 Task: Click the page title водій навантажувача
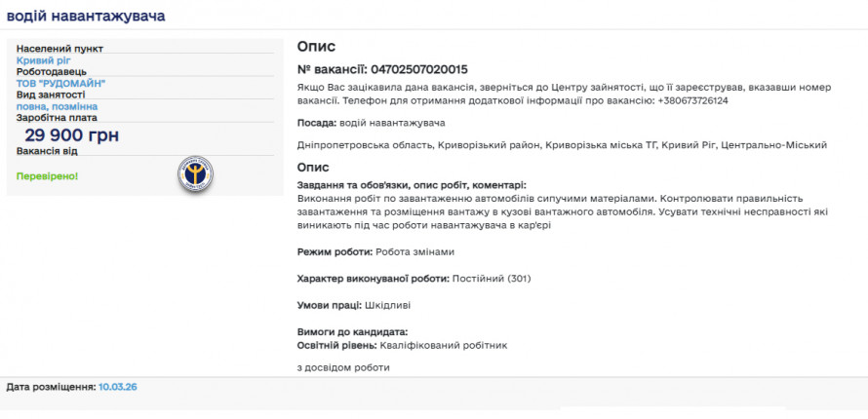[x=86, y=17]
